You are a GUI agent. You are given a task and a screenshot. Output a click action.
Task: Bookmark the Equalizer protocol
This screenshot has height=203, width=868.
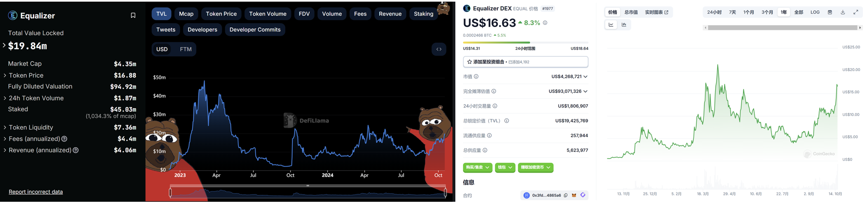(x=133, y=15)
